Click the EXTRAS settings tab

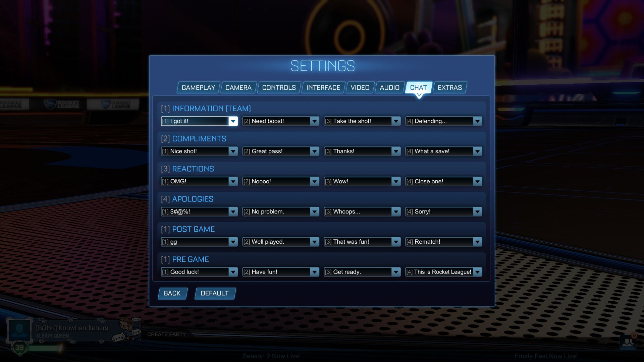pos(450,87)
